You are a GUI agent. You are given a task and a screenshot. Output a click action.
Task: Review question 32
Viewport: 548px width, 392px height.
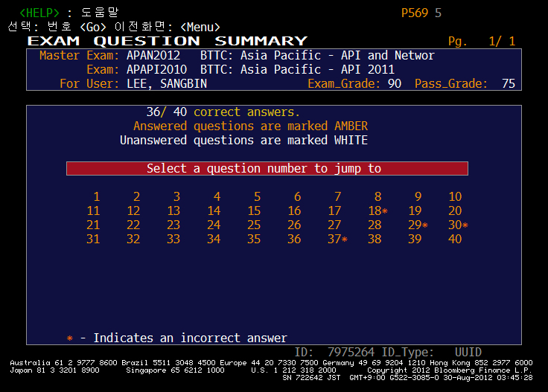pos(133,239)
